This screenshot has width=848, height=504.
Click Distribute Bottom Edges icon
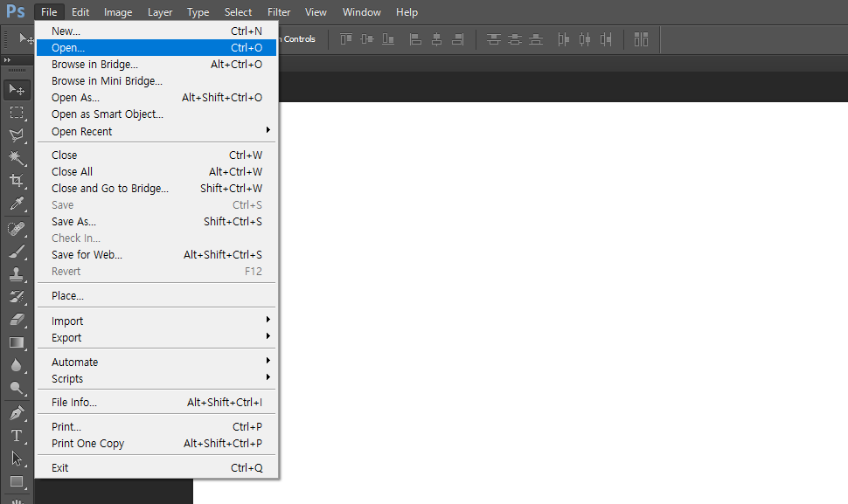[536, 39]
